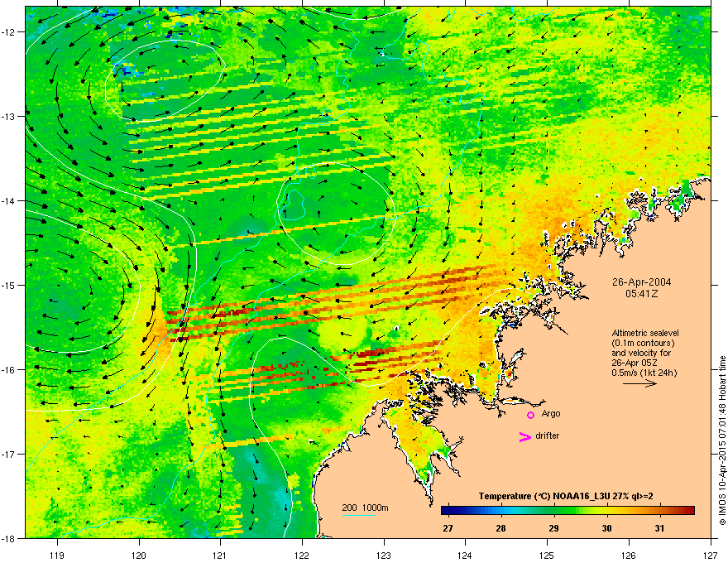Click the '200 1000m' depth label
The height and width of the screenshot is (563, 728).
365,508
